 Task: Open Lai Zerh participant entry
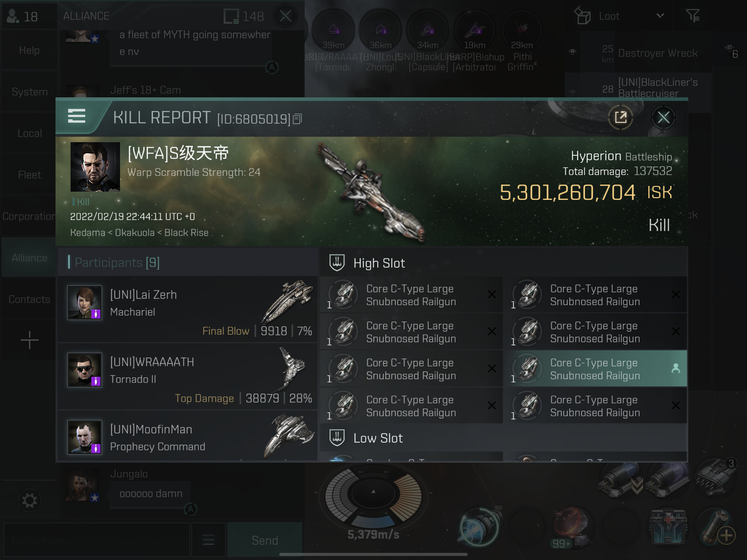point(188,309)
